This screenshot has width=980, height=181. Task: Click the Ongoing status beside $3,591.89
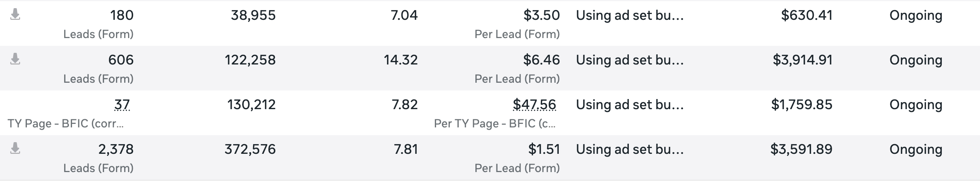tap(916, 149)
